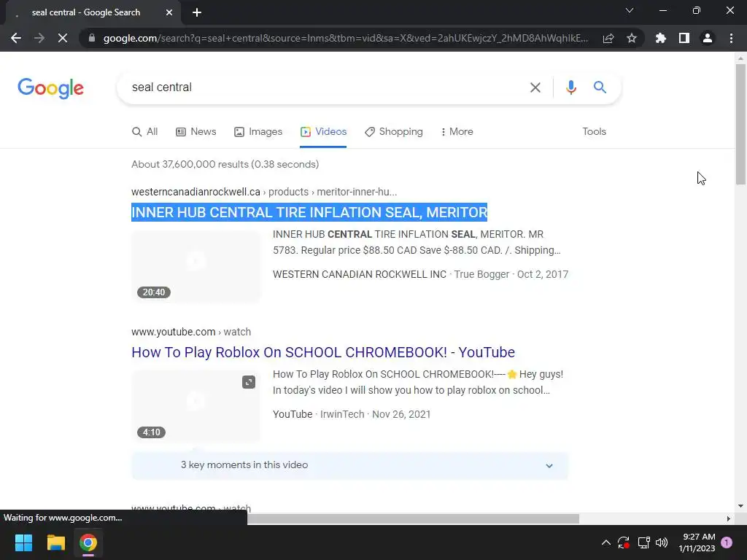Open the Chrome profile avatar
Viewport: 747px width, 560px height.
pyautogui.click(x=708, y=38)
